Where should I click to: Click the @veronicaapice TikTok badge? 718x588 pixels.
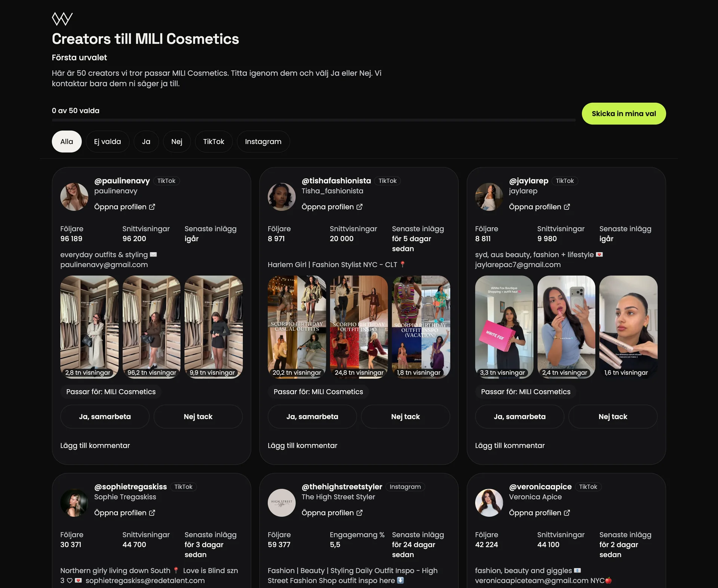click(x=588, y=487)
